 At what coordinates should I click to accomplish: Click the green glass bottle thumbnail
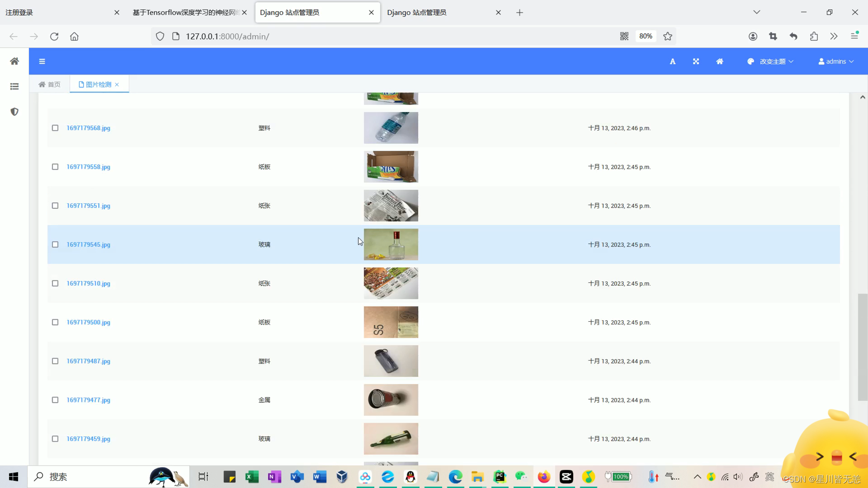point(391,438)
